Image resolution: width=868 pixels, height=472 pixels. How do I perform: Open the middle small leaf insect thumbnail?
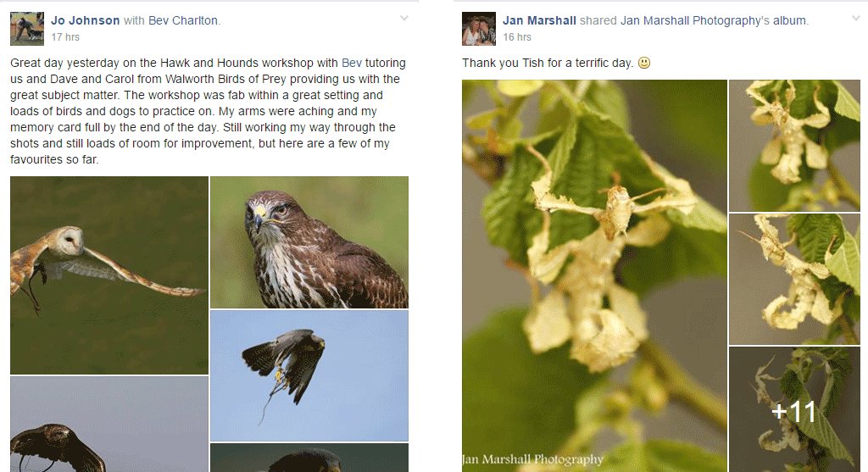click(794, 278)
